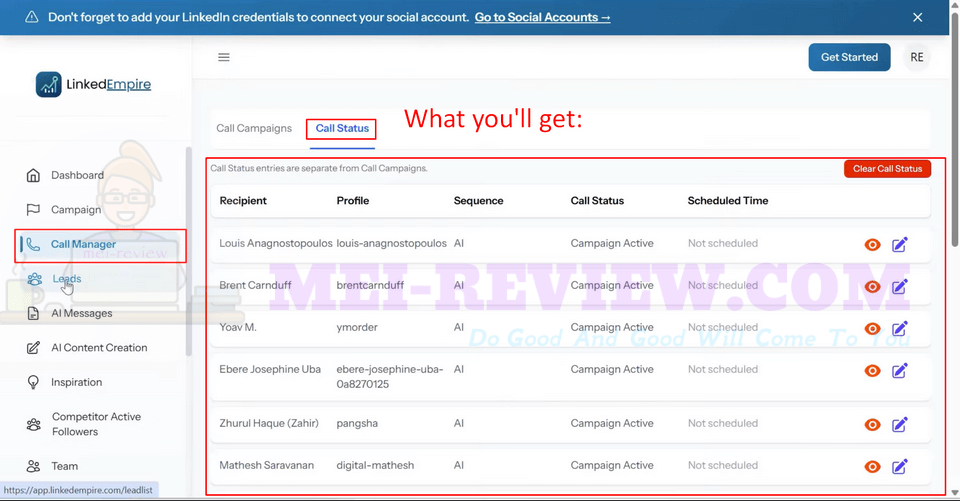Edit the Mathesh Saravanan call entry

[x=899, y=467]
